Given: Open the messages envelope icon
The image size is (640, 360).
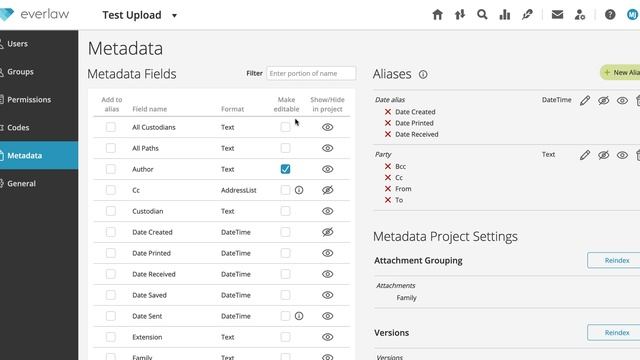Looking at the screenshot, I should (557, 15).
